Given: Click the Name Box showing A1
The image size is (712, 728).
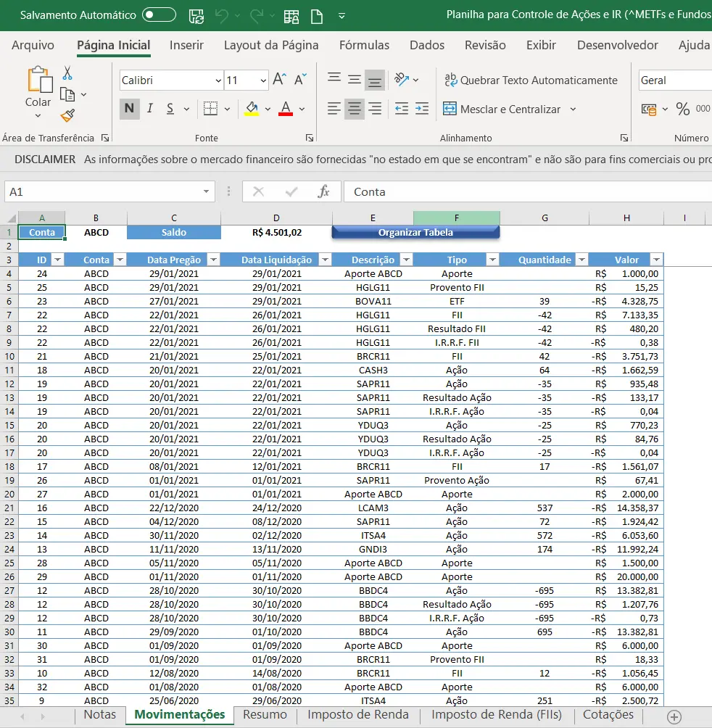Looking at the screenshot, I should pyautogui.click(x=109, y=191).
